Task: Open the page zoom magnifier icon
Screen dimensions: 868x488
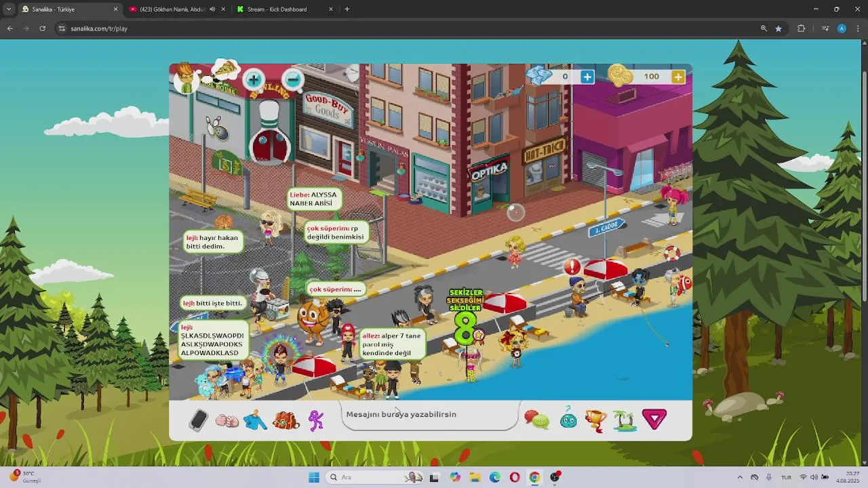Action: click(764, 28)
